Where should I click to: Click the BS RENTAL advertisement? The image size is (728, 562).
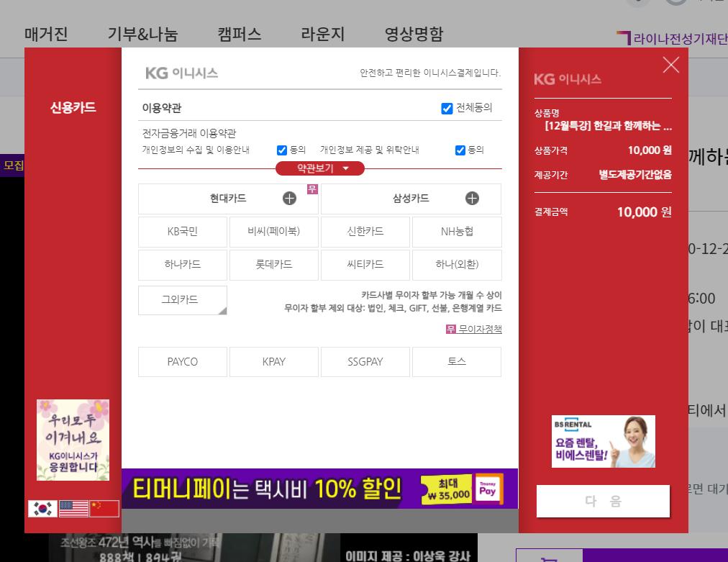(x=603, y=442)
